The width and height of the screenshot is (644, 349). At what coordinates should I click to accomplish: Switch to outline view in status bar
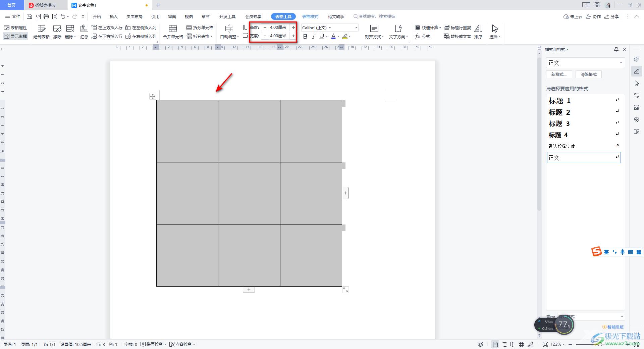coord(504,344)
